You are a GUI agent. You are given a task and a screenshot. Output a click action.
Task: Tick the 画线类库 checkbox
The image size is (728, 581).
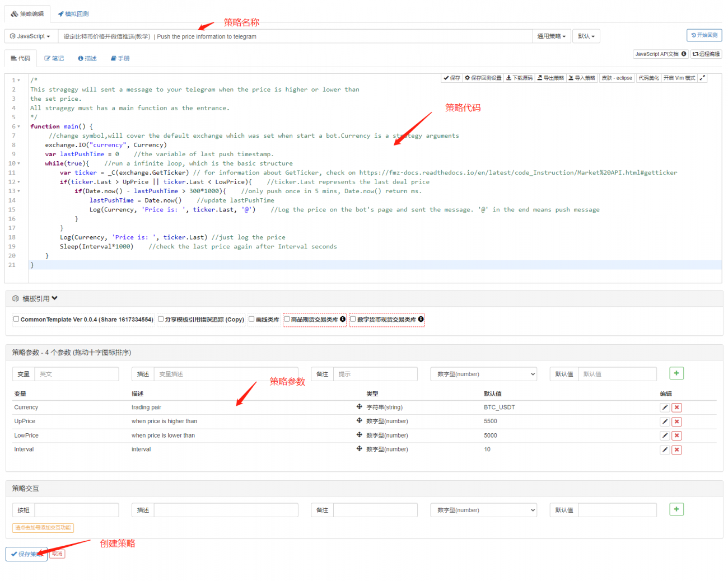(251, 319)
